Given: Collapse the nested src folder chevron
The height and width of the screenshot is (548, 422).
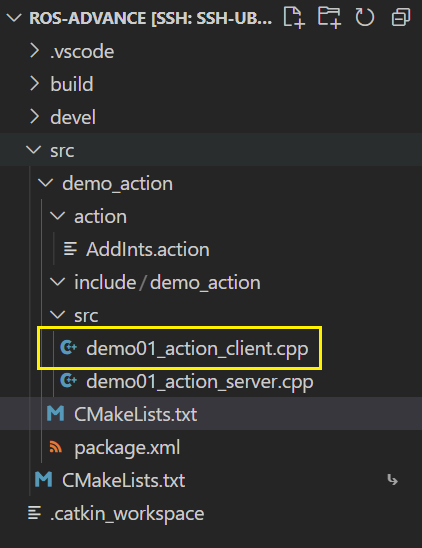Looking at the screenshot, I should (58, 315).
